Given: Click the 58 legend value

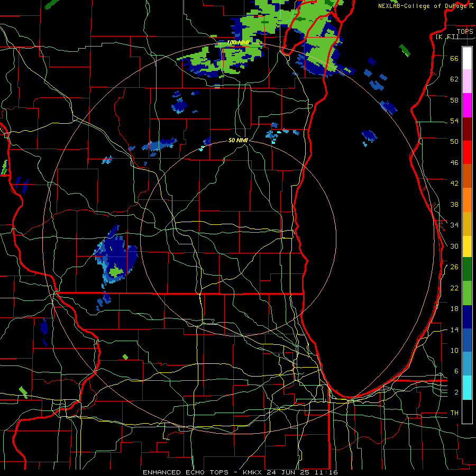Looking at the screenshot, I should click(x=454, y=100).
